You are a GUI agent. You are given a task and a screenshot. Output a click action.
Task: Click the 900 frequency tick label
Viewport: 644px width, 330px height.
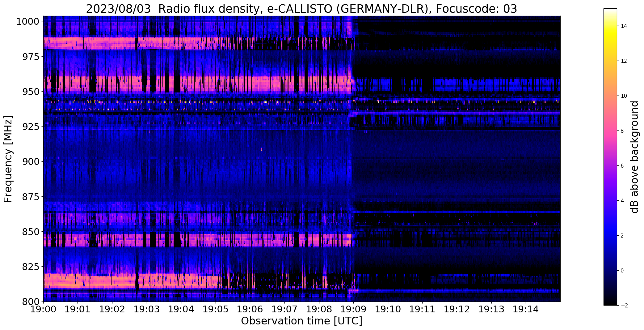[31, 161]
